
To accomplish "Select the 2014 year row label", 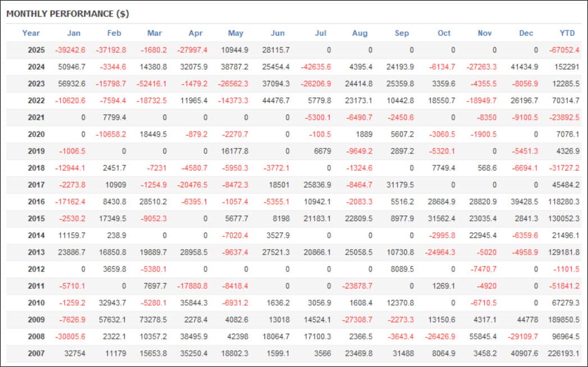I will tap(37, 235).
